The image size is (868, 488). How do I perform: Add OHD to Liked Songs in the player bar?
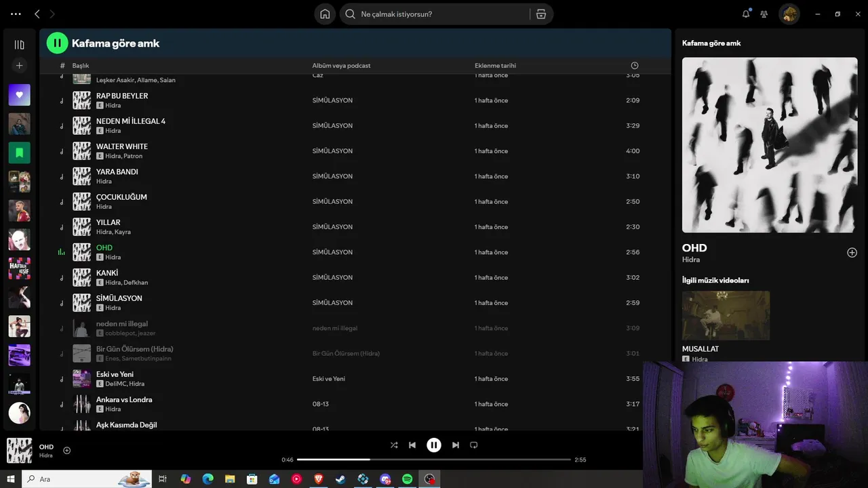coord(66,450)
